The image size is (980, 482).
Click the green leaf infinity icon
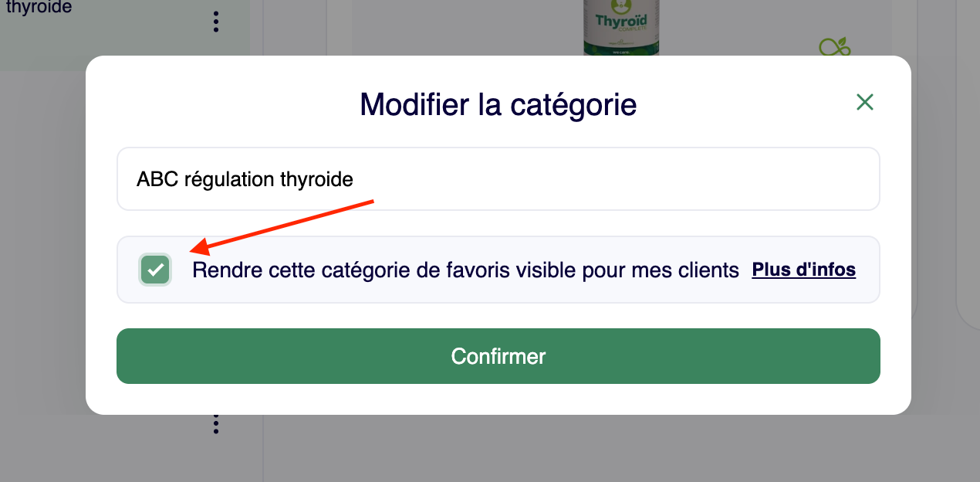834,48
